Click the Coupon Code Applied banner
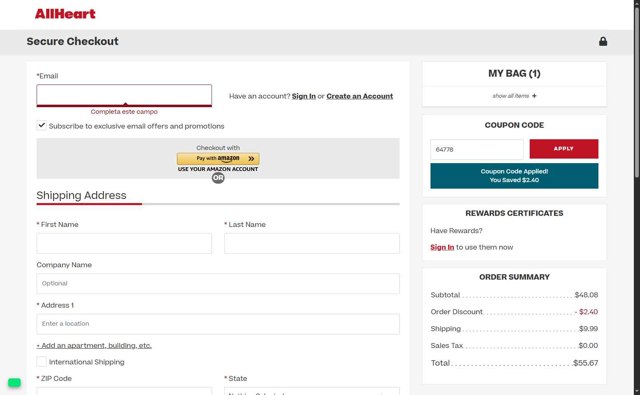Viewport: 640px width, 395px height. (514, 176)
